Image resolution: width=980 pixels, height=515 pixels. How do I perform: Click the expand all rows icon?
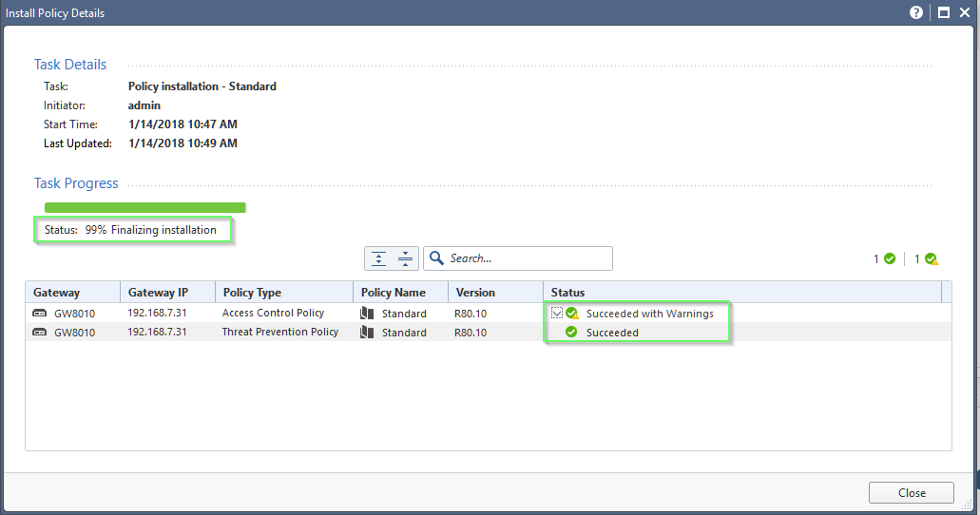click(378, 258)
